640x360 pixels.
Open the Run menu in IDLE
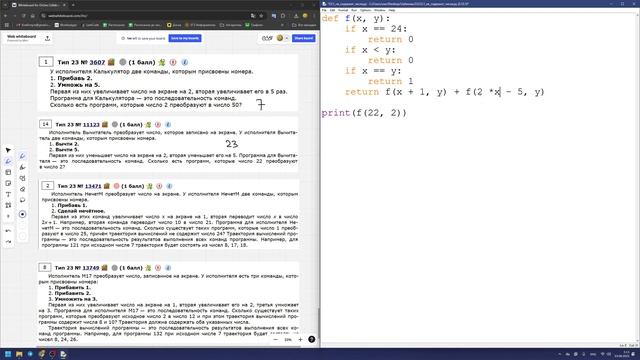[x=354, y=10]
